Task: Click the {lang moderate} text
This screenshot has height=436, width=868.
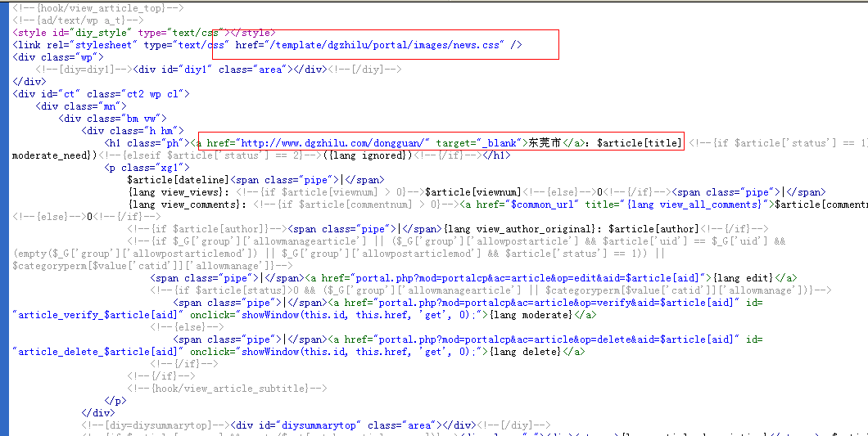Action: click(530, 315)
